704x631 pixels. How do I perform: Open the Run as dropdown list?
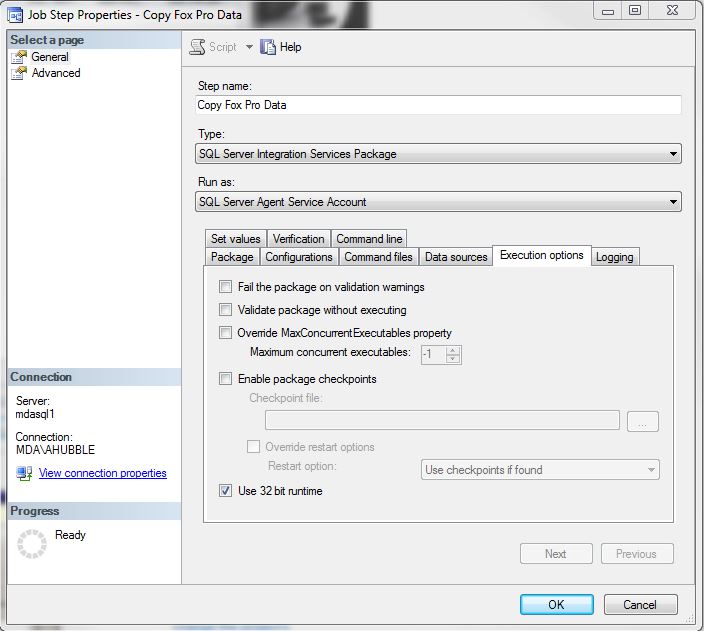(438, 202)
